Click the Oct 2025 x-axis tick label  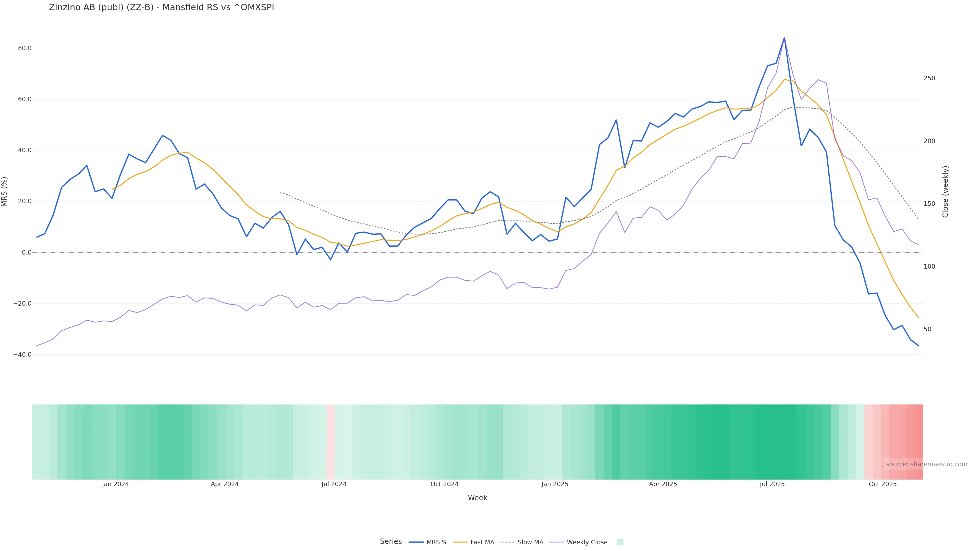coord(883,484)
